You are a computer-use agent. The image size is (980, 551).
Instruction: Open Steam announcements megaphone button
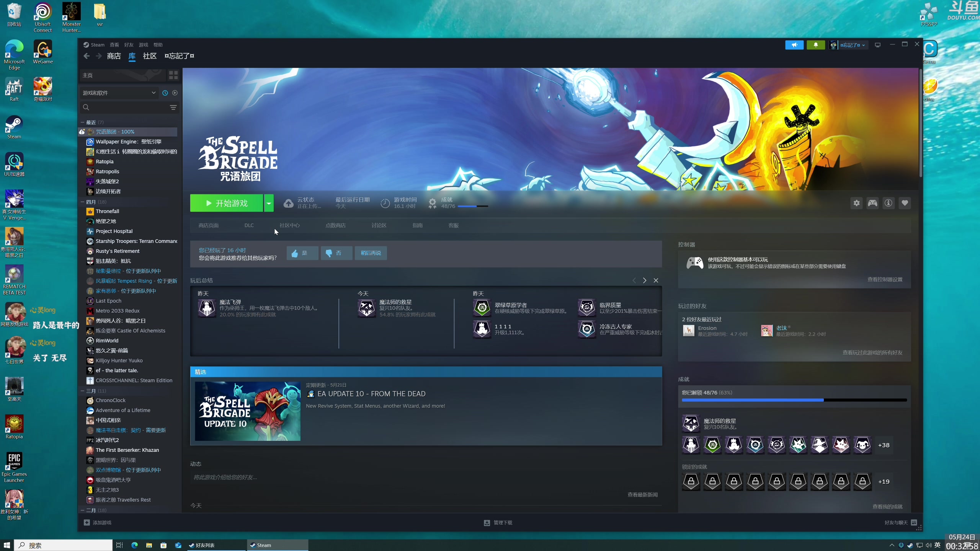click(x=794, y=45)
